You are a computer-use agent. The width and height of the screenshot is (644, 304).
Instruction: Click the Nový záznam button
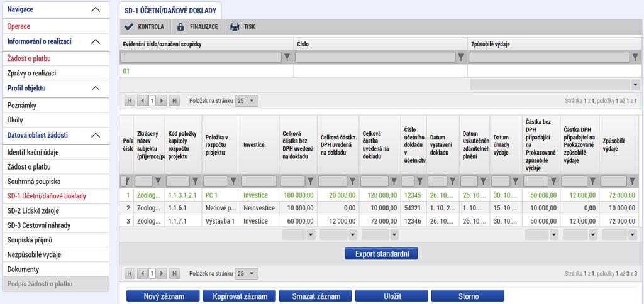pyautogui.click(x=163, y=296)
